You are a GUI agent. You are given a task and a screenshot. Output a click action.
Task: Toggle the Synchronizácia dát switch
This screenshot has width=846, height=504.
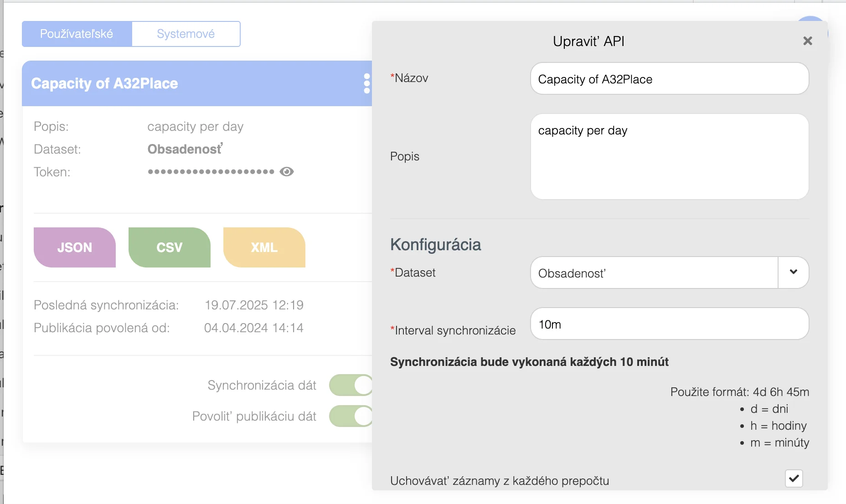351,386
